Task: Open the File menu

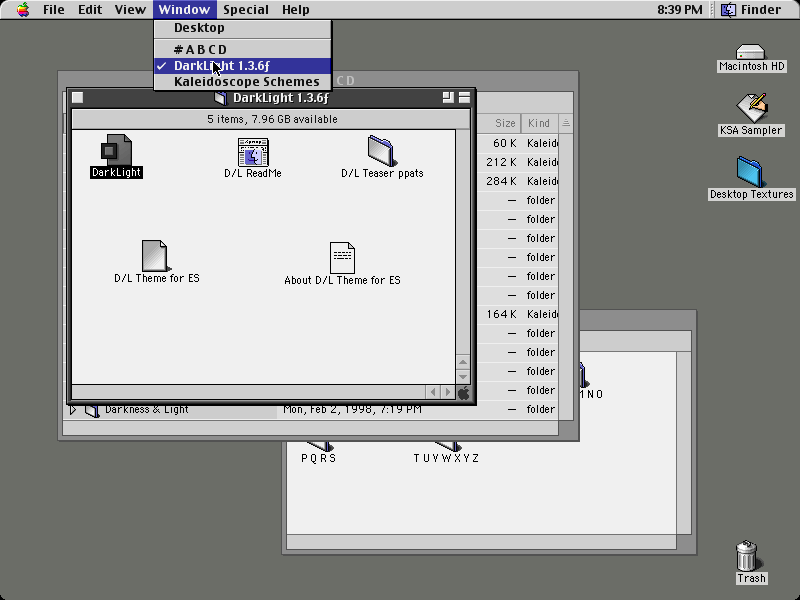Action: (x=54, y=10)
